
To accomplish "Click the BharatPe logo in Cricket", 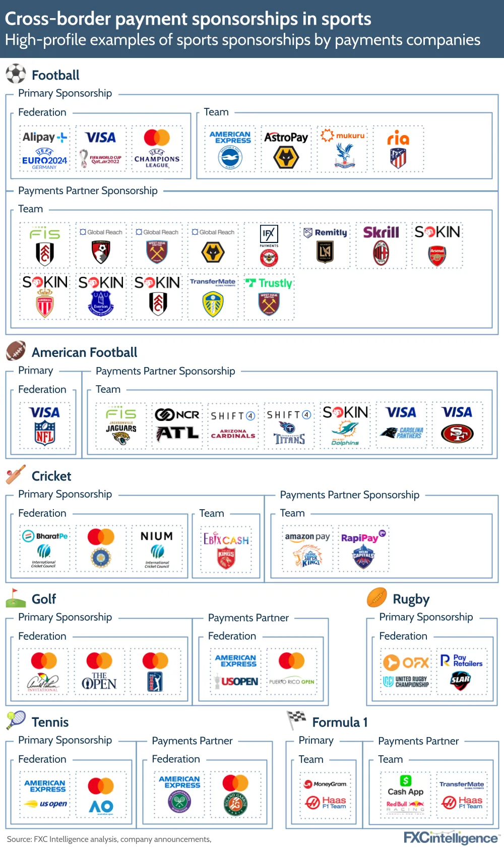I will (45, 536).
